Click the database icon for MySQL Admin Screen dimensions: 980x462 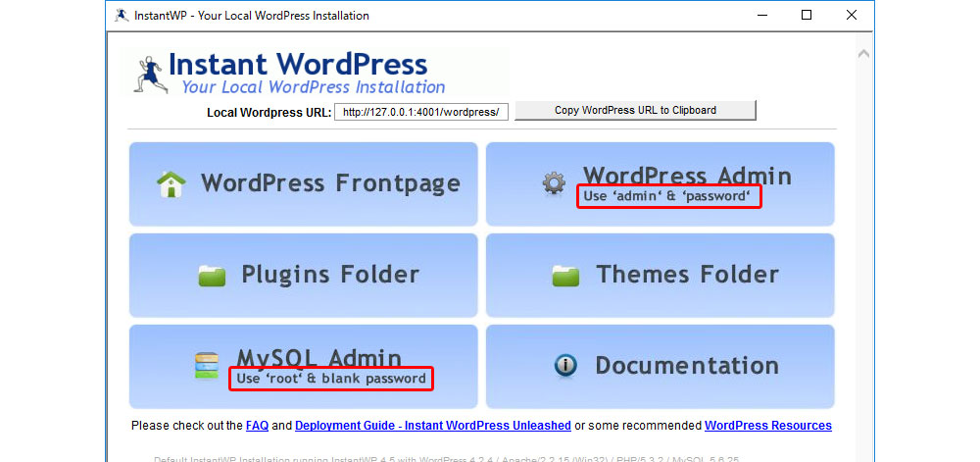[x=206, y=366]
